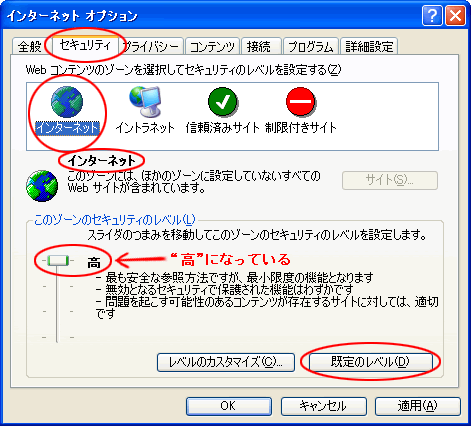This screenshot has width=471, height=426.
Task: Switch to the 全般 tab
Action: point(29,46)
